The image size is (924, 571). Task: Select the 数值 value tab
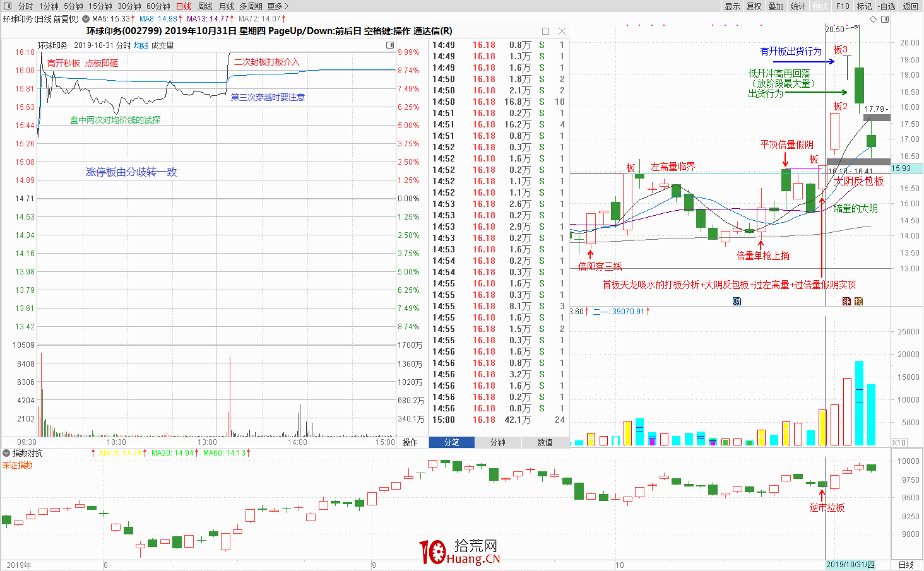coord(545,442)
